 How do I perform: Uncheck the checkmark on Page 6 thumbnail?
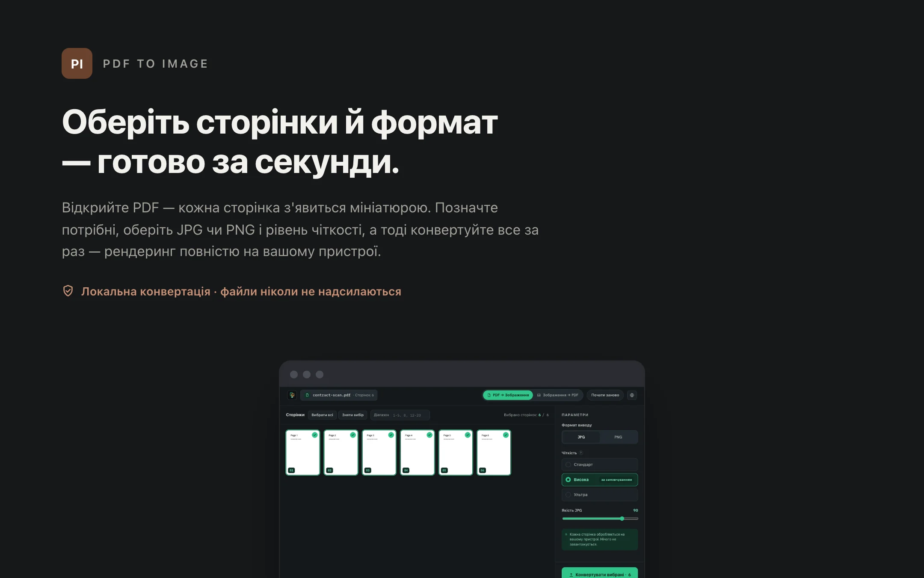(x=506, y=435)
